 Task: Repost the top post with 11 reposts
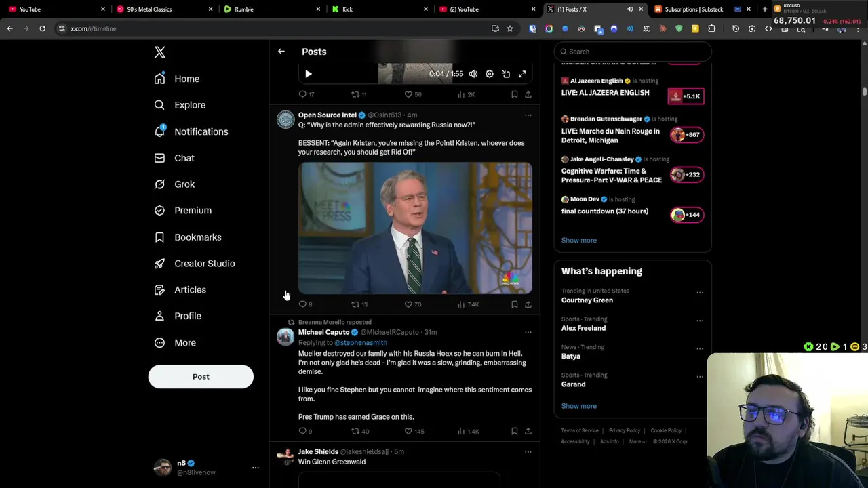click(x=359, y=94)
